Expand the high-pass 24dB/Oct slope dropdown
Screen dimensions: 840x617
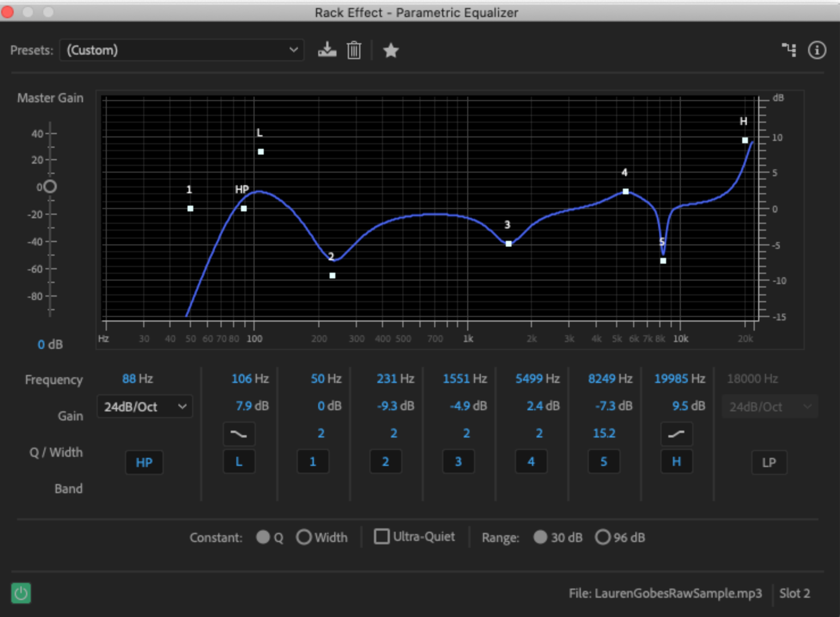pyautogui.click(x=145, y=407)
